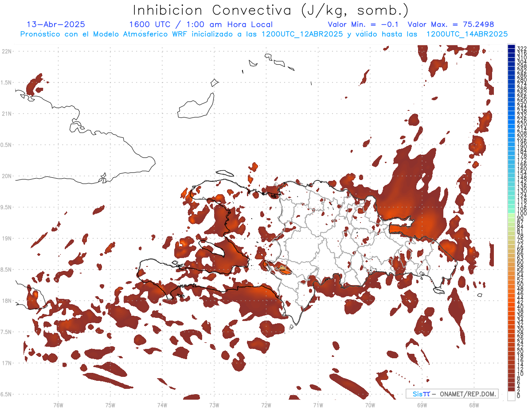Screen dimensions: 532x411
Task: Click the bright orange legend swatch beside "42"
Action: coord(511,305)
